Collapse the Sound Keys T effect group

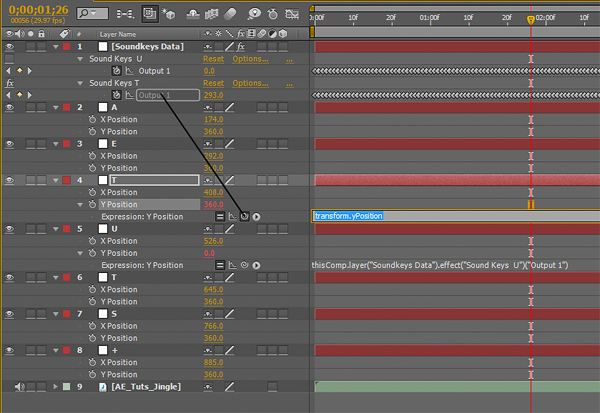point(80,83)
